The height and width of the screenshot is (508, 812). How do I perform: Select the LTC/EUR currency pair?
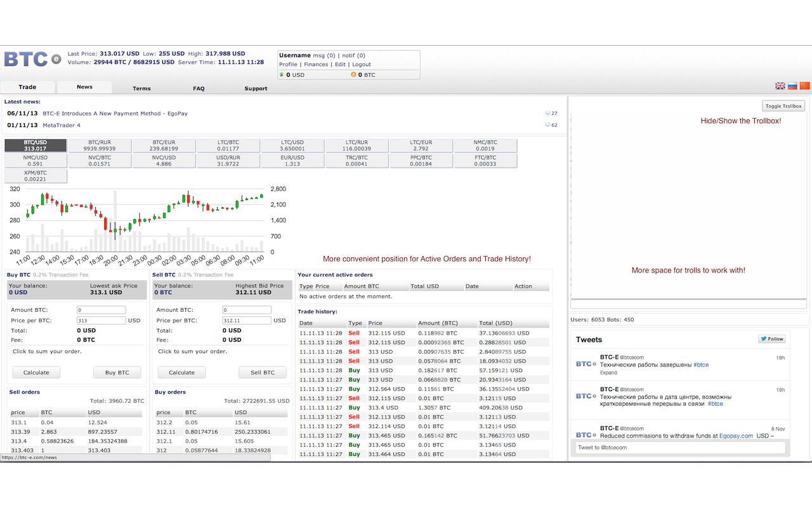[x=421, y=145]
